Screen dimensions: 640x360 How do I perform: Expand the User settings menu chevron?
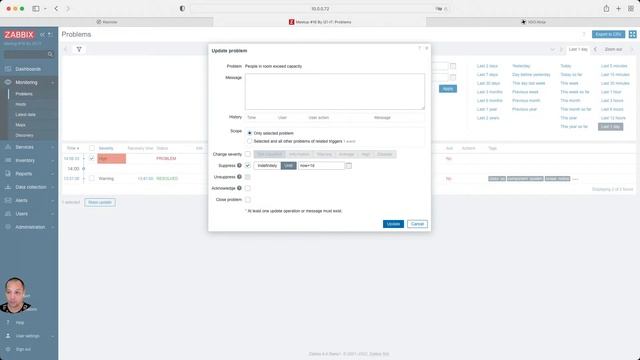(x=53, y=336)
